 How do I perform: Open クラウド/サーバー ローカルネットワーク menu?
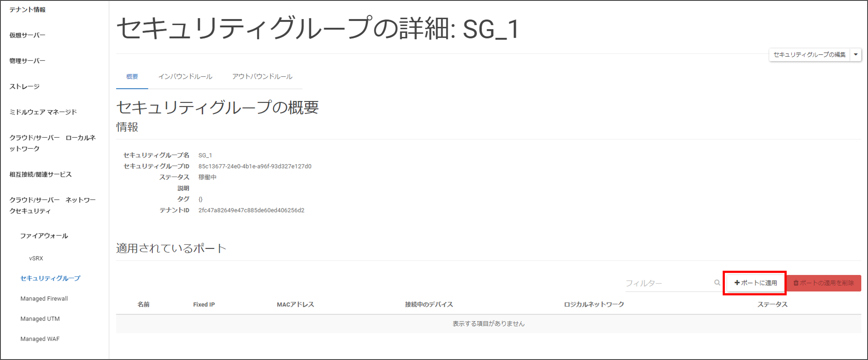53,143
